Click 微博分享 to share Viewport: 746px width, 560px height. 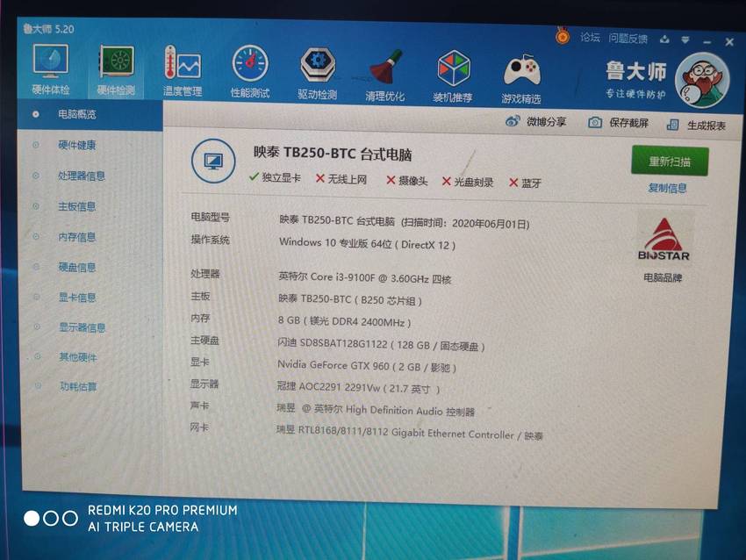[x=546, y=122]
